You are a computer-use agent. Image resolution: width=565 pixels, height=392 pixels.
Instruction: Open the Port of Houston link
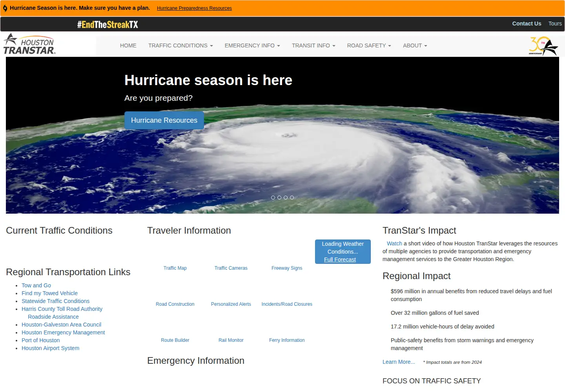40,340
